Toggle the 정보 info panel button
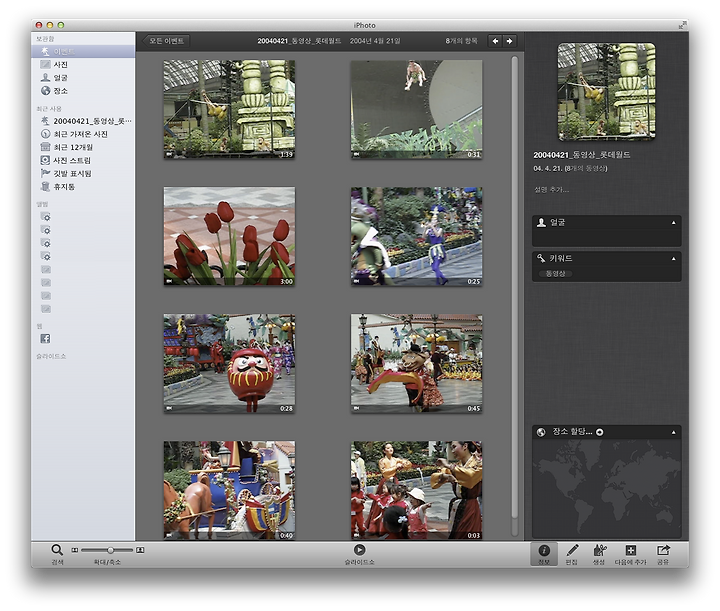Image resolution: width=720 pixels, height=611 pixels. point(544,554)
